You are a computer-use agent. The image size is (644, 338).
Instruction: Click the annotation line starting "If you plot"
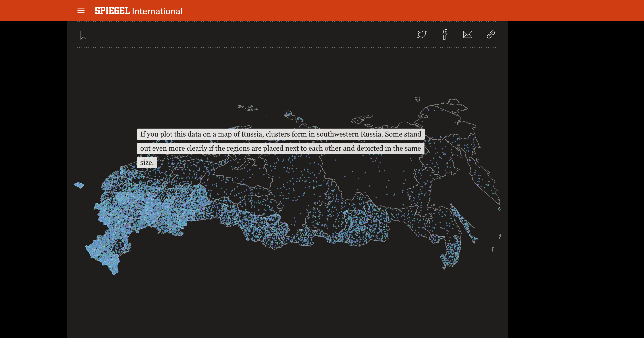280,134
